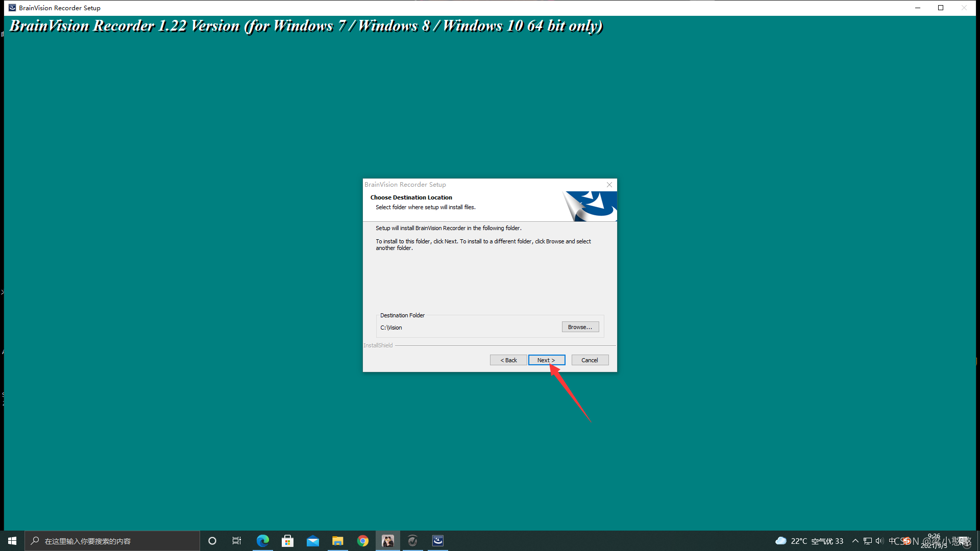Open the BrainVision Recorder Setup icon
Image resolution: width=980 pixels, height=551 pixels.
pos(9,8)
